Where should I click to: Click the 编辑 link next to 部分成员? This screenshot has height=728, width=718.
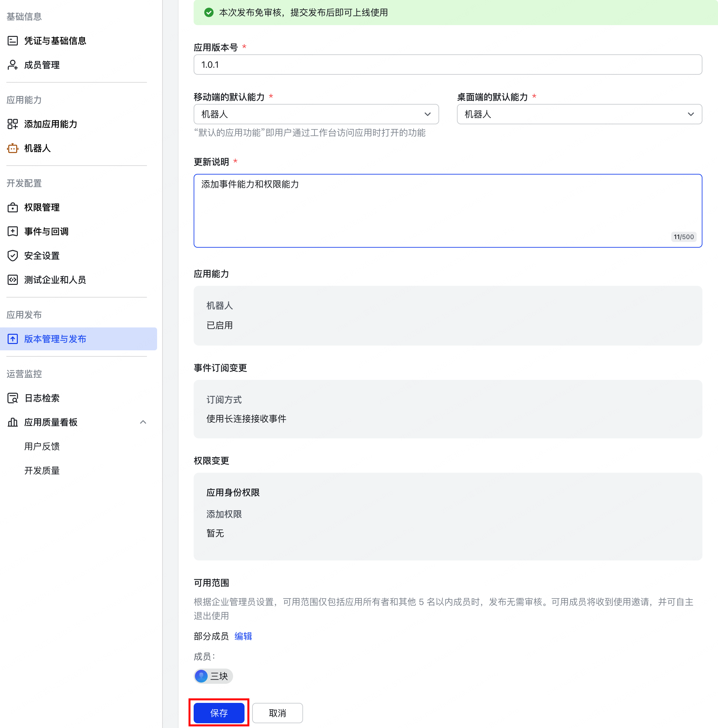243,636
